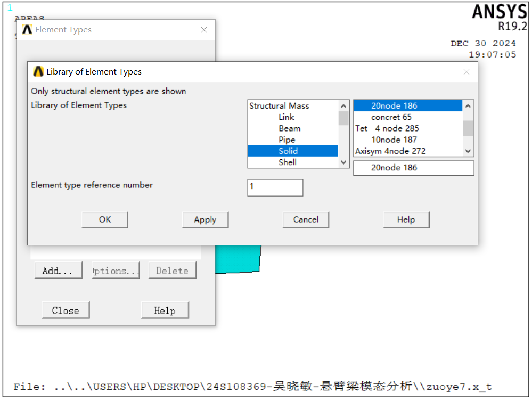This screenshot has height=401, width=532.
Task: Click the Apply button
Action: click(x=205, y=220)
